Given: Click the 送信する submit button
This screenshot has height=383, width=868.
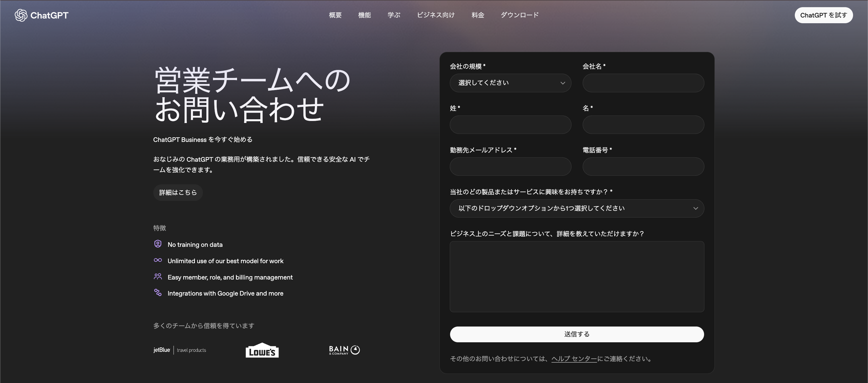Looking at the screenshot, I should (577, 334).
